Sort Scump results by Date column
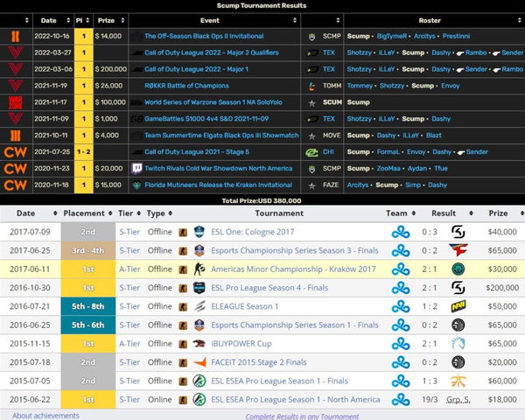 coord(68,20)
